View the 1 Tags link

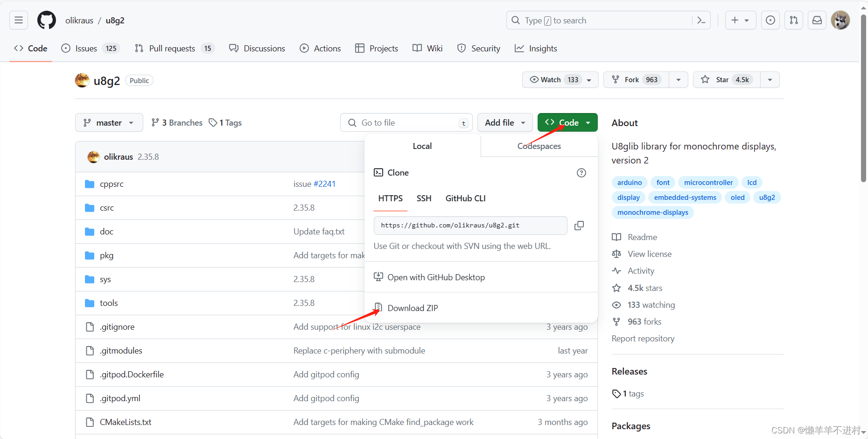click(225, 123)
